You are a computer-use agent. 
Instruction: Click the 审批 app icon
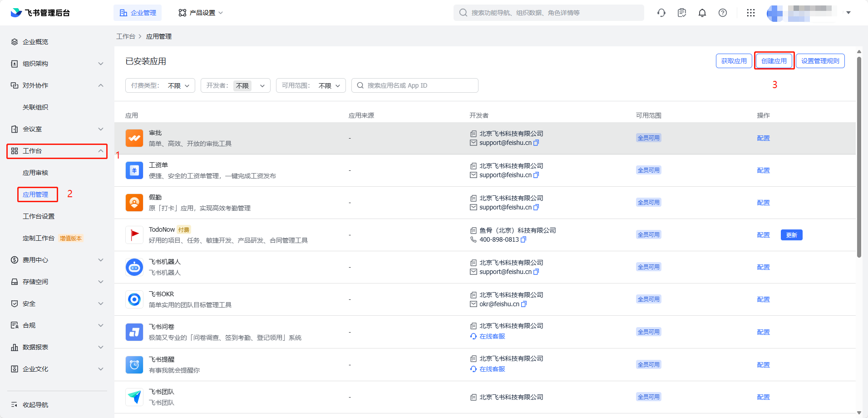pos(134,138)
